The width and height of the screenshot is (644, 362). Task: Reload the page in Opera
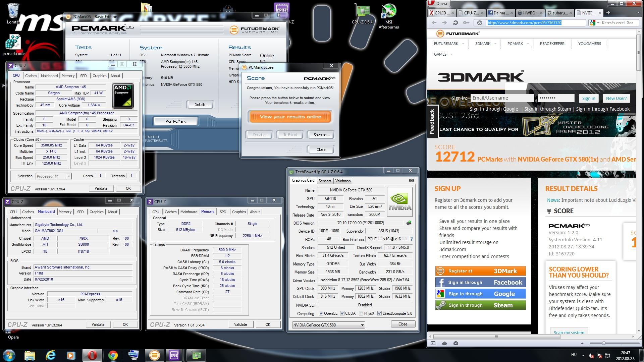[455, 23]
